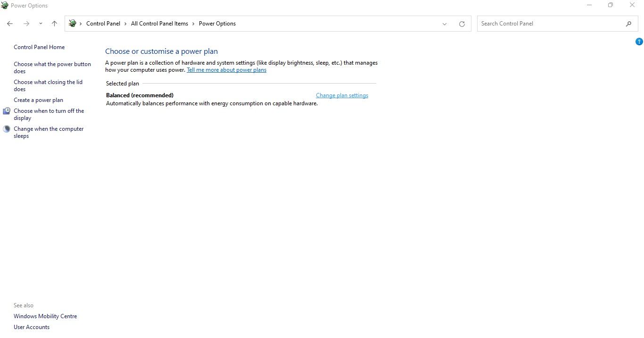Image resolution: width=644 pixels, height=338 pixels.
Task: Click the Choose or customise a power plan heading
Action: point(161,51)
